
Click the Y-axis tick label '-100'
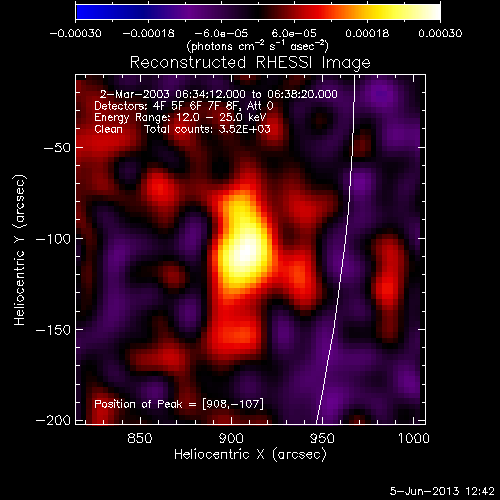[x=53, y=239]
